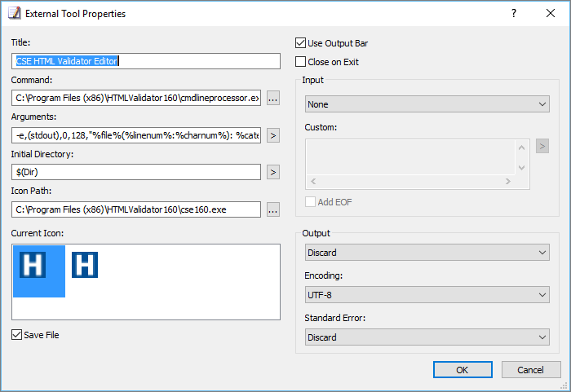This screenshot has width=571, height=392.
Task: Confirm with the OK button
Action: (x=463, y=370)
